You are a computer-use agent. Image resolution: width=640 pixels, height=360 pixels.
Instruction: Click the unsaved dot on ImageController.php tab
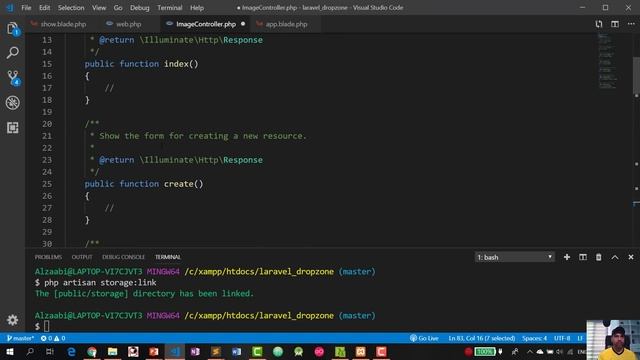click(243, 24)
